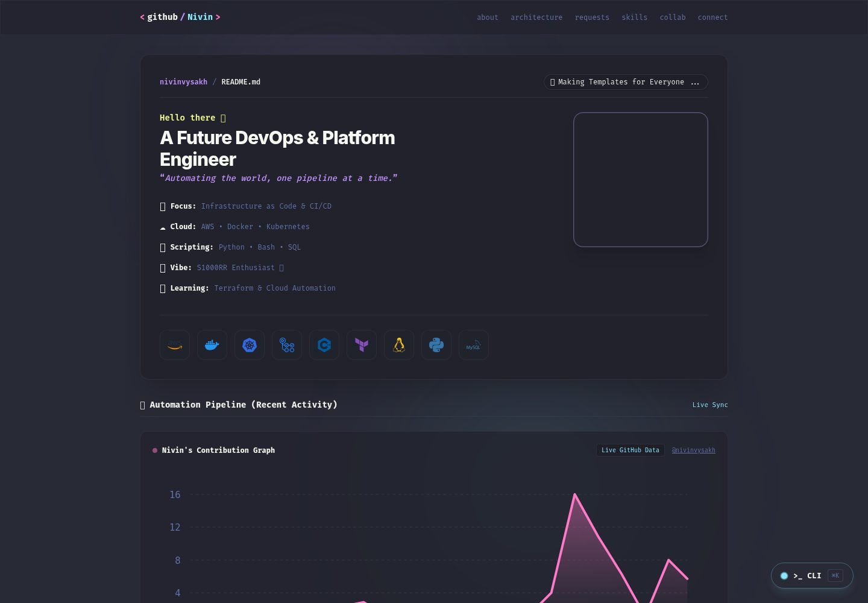Open the collab nav item

(x=673, y=17)
